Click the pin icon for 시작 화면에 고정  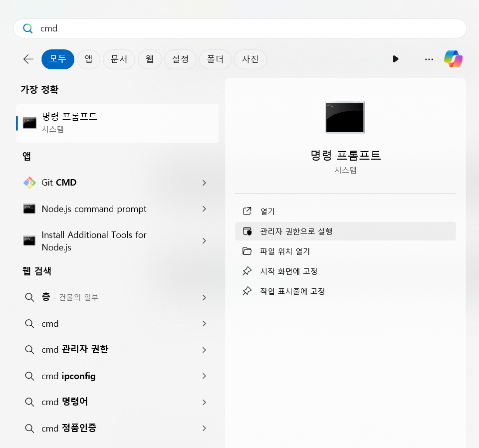pyautogui.click(x=247, y=271)
